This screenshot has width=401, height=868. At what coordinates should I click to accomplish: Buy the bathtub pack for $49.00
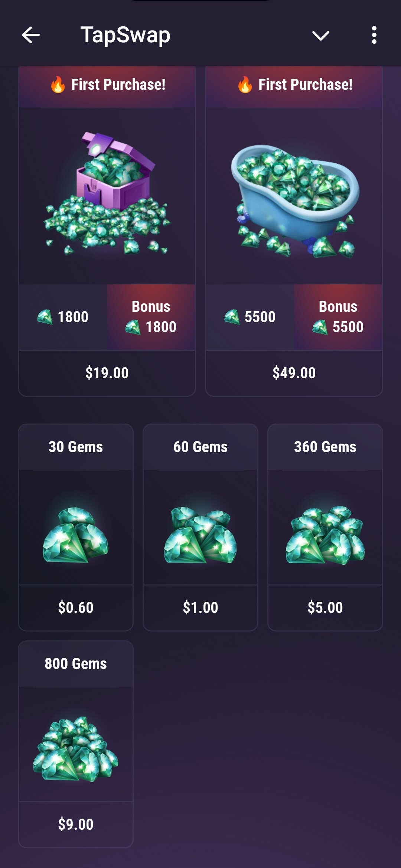click(294, 373)
